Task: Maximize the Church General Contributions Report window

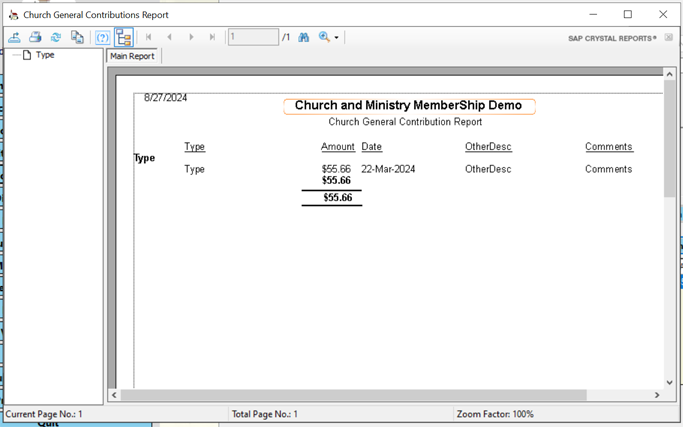Action: [x=628, y=14]
